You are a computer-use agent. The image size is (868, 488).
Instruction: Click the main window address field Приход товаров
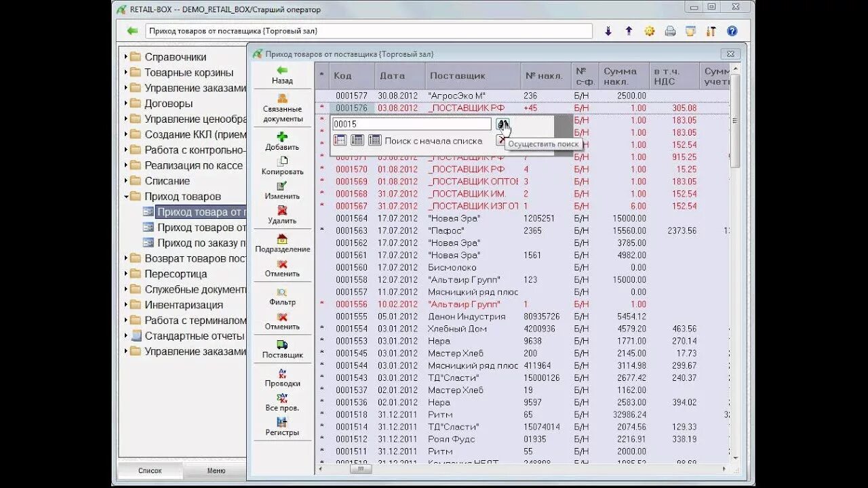[368, 31]
